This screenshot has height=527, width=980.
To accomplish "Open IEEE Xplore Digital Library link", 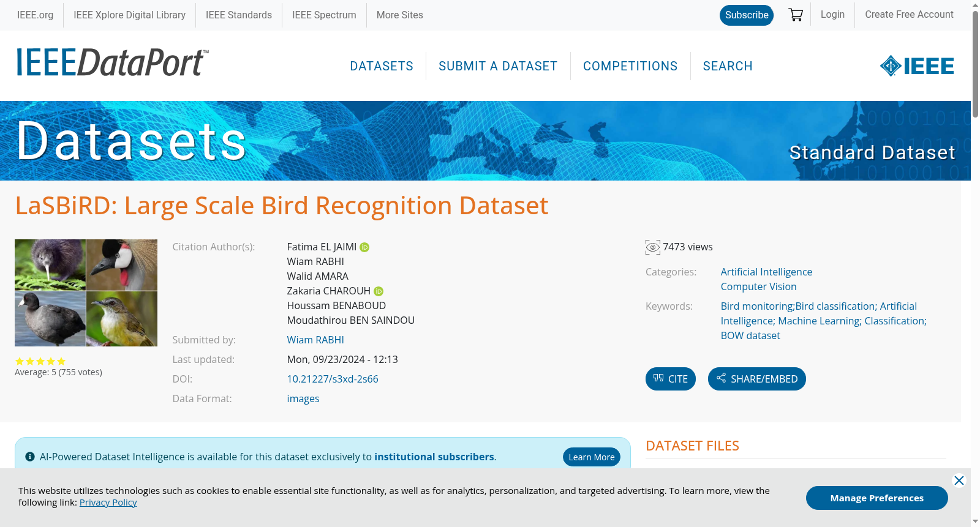I will [129, 15].
